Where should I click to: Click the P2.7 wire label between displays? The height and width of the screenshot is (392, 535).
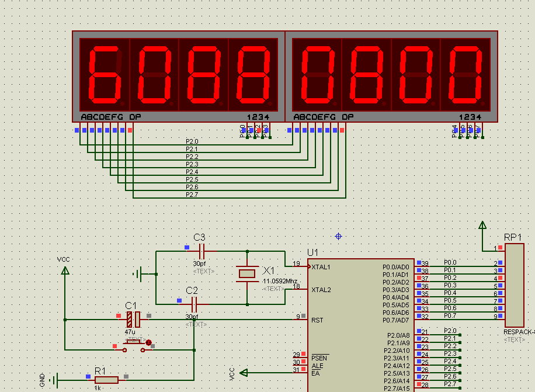coord(192,195)
